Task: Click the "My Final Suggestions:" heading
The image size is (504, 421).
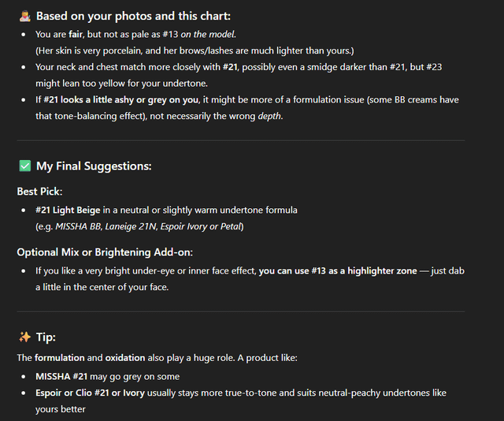Action: click(94, 166)
